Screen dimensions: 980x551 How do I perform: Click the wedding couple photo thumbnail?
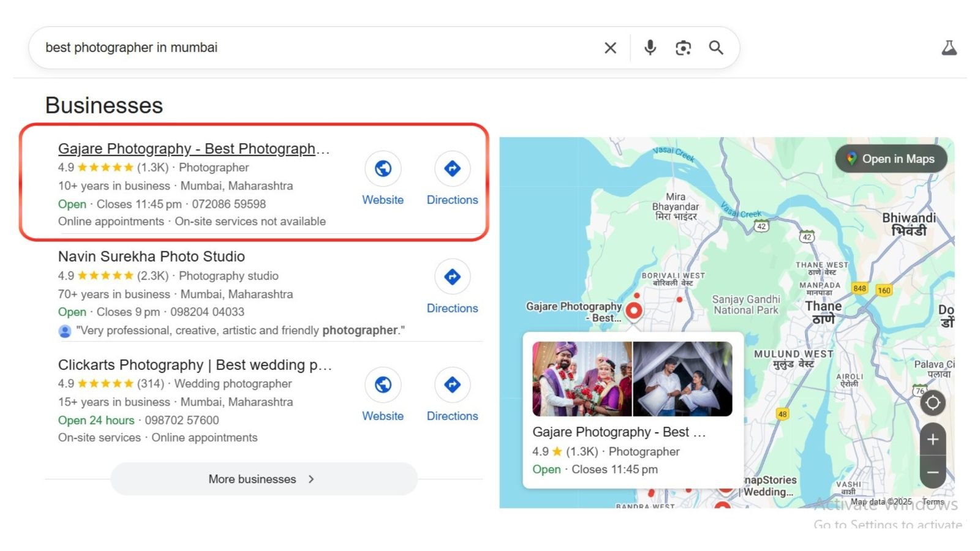[x=582, y=379]
